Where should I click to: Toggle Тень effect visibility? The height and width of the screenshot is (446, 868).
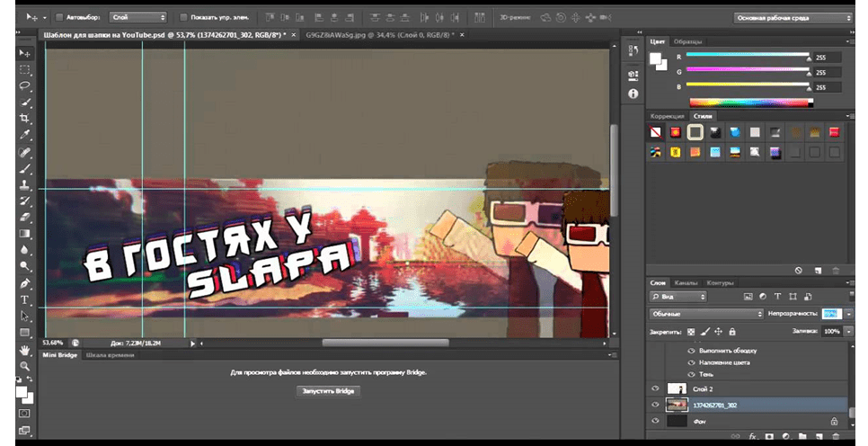(691, 374)
